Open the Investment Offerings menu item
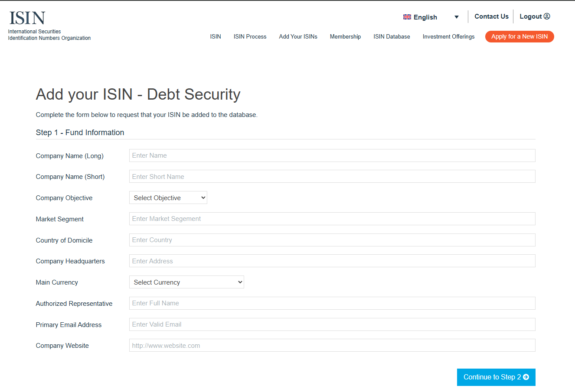This screenshot has width=575, height=392. pos(449,37)
